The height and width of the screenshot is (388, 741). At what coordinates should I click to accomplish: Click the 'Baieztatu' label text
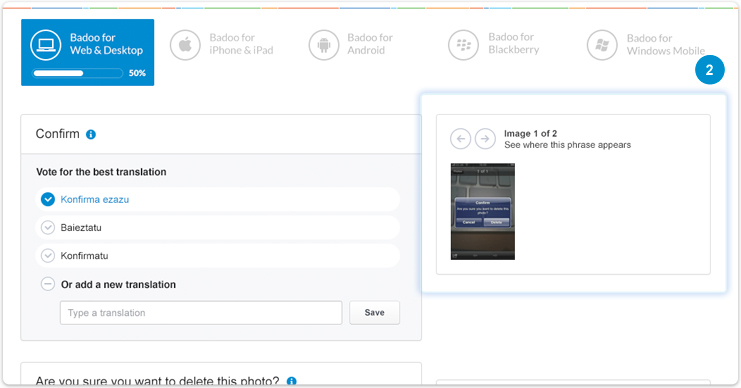point(81,227)
